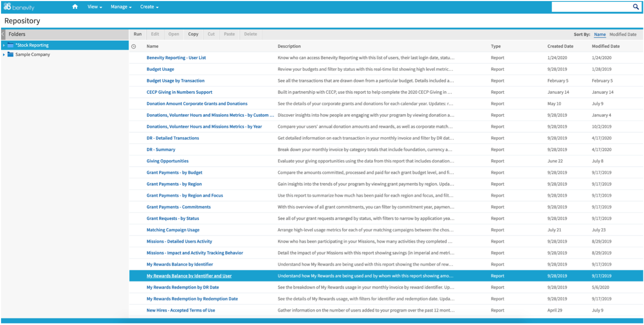Open the DR - Summary report
The height and width of the screenshot is (325, 644).
click(x=161, y=150)
